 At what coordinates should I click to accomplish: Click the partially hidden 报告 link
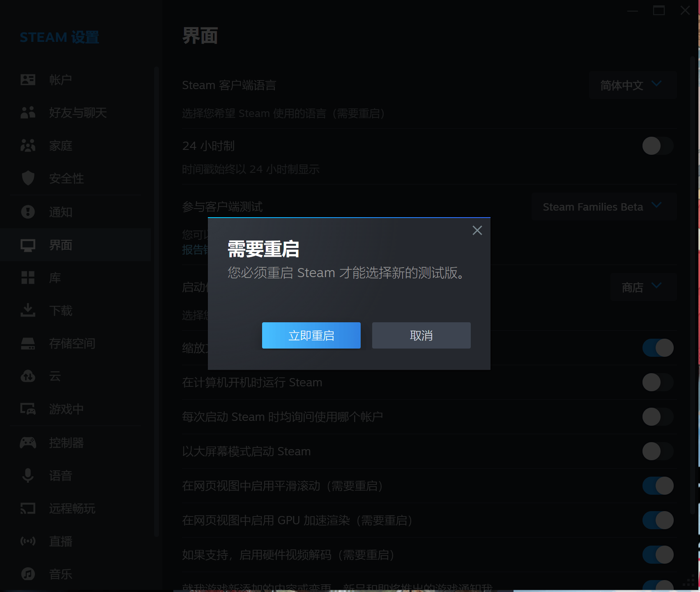click(x=195, y=250)
